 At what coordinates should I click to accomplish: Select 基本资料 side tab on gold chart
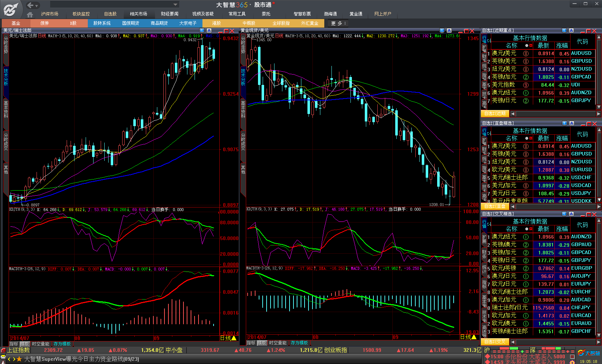tap(243, 109)
